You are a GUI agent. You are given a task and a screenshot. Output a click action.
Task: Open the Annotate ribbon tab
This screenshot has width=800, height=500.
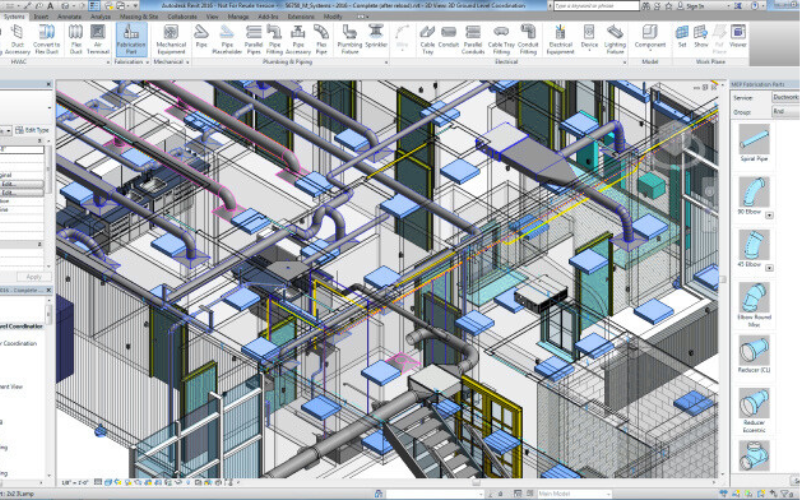[x=68, y=17]
